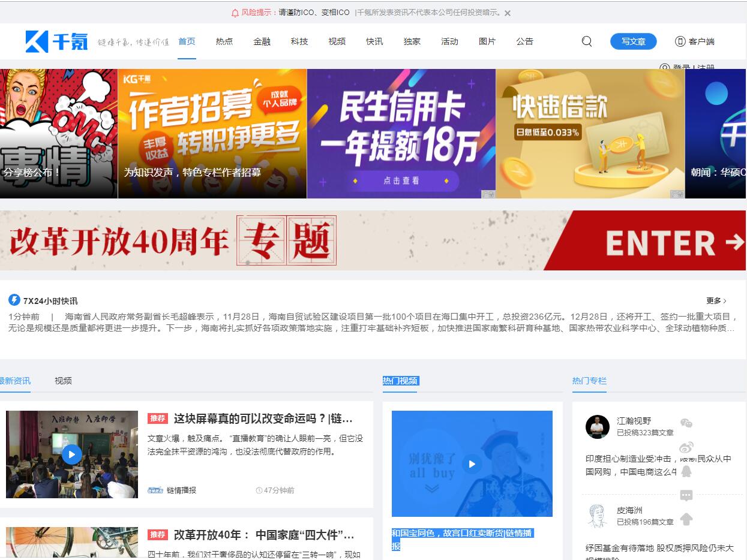Click the 推荐 tag on the first article
747x560 pixels.
tap(158, 419)
